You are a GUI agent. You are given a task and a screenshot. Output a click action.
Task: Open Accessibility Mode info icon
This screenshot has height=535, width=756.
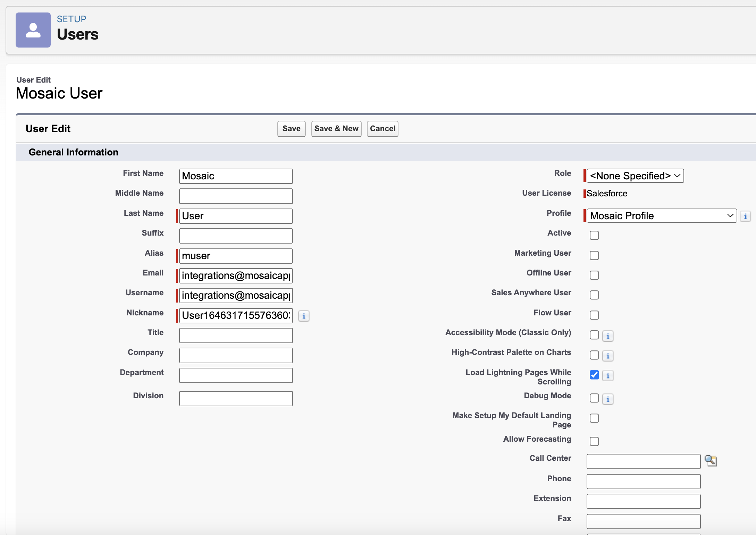[608, 336]
